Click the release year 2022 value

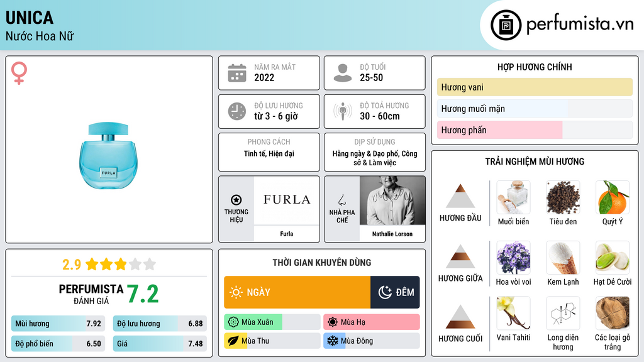click(264, 78)
